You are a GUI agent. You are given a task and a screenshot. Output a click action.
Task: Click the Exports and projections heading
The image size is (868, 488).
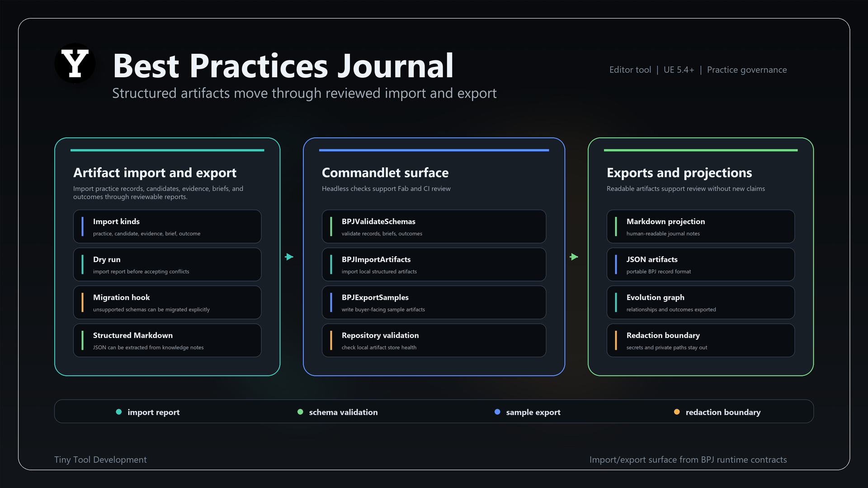[679, 173]
